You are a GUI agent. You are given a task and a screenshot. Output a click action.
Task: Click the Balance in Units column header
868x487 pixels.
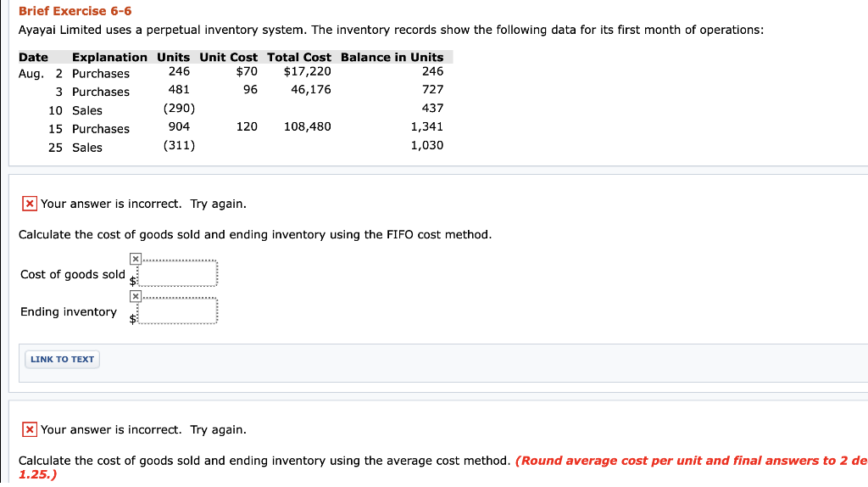coord(392,57)
